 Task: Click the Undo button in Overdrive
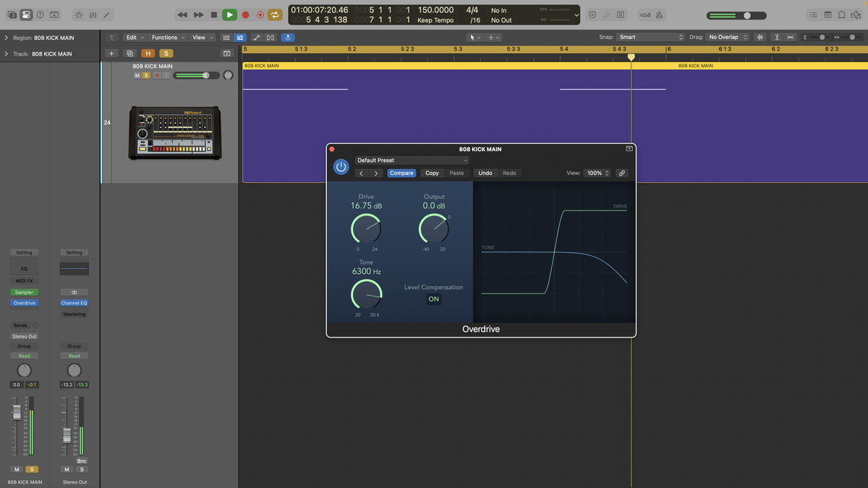[485, 174]
